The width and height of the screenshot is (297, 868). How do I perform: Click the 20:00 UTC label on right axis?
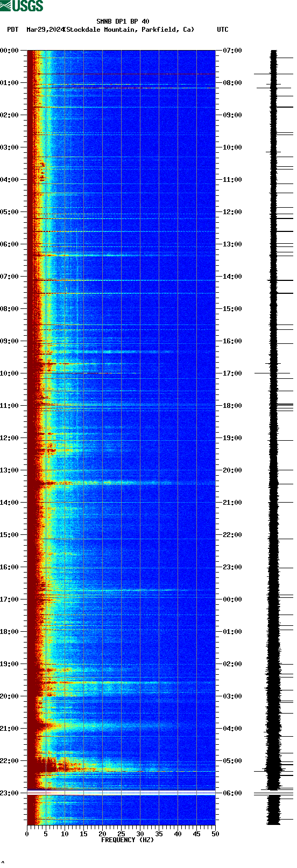232,470
